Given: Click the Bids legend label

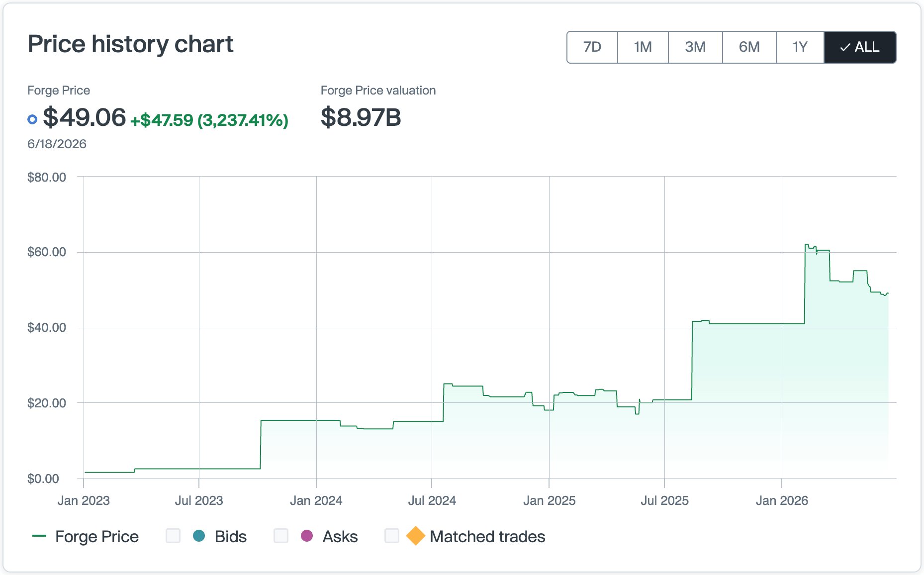Looking at the screenshot, I should [231, 537].
